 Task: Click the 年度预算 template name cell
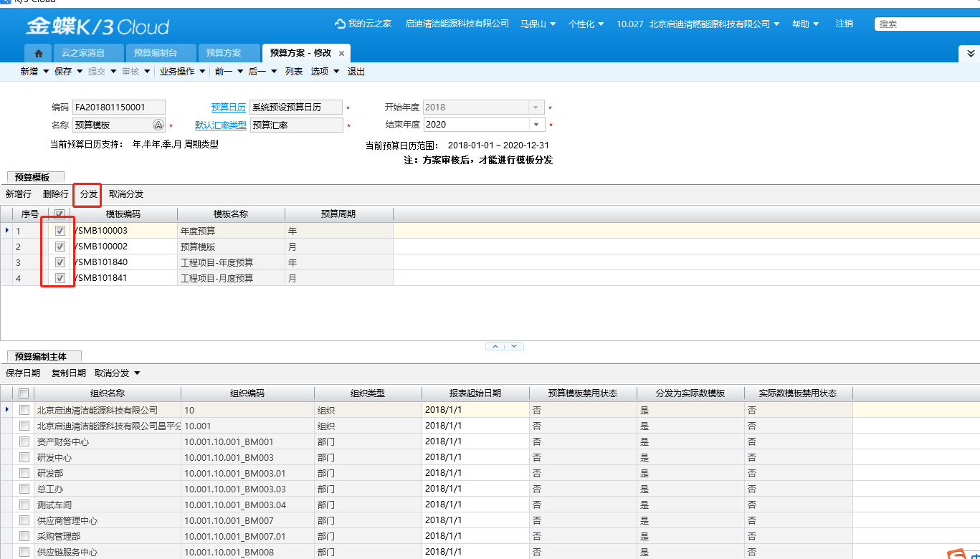coord(231,231)
